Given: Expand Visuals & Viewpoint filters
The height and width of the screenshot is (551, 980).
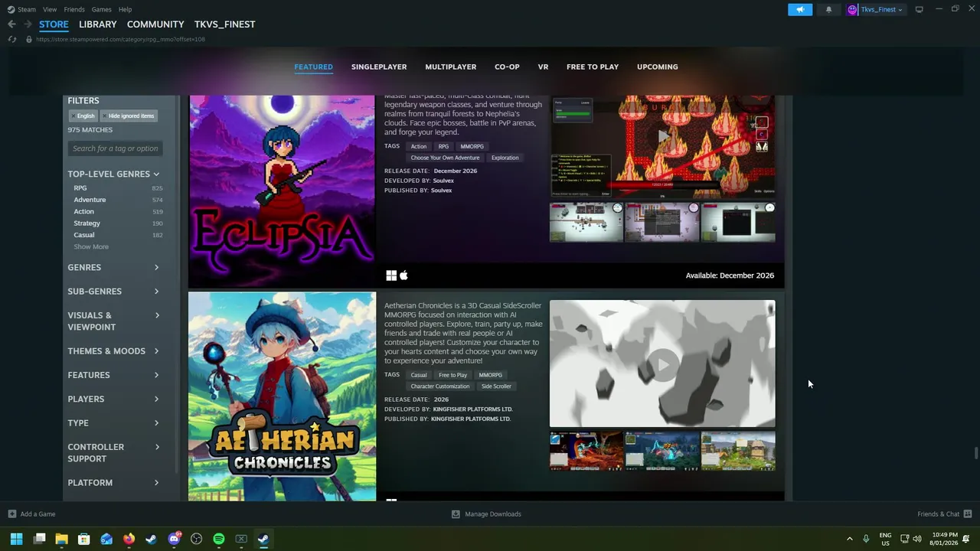Looking at the screenshot, I should pyautogui.click(x=113, y=321).
